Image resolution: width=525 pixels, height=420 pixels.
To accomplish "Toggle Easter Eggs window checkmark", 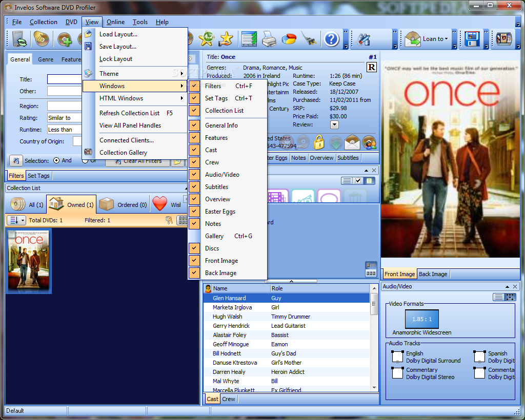I will (194, 211).
